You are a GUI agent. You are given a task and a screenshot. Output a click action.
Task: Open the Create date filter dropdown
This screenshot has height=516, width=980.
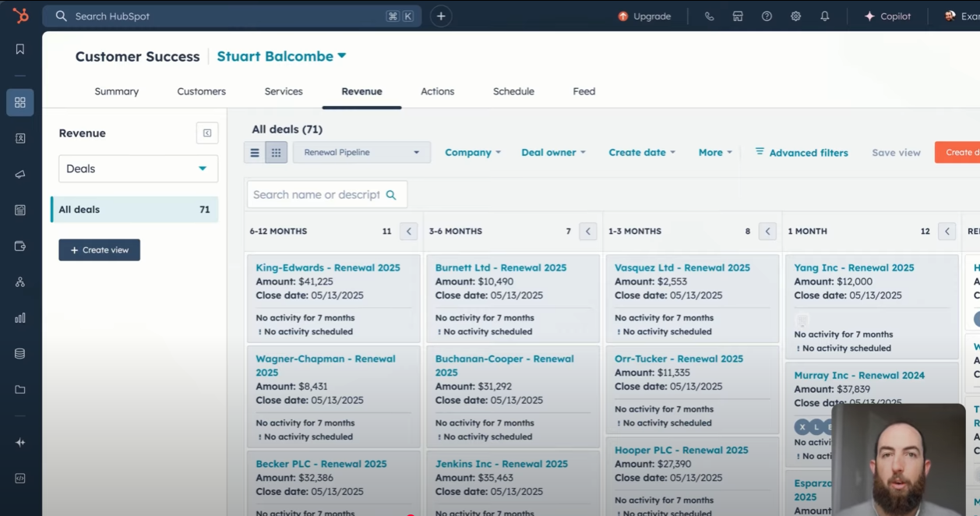coord(642,153)
